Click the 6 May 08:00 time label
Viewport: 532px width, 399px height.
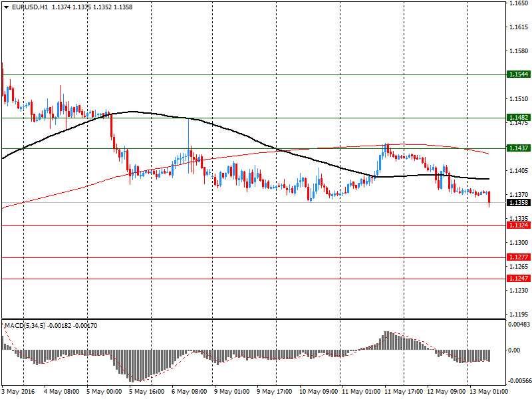(x=190, y=392)
